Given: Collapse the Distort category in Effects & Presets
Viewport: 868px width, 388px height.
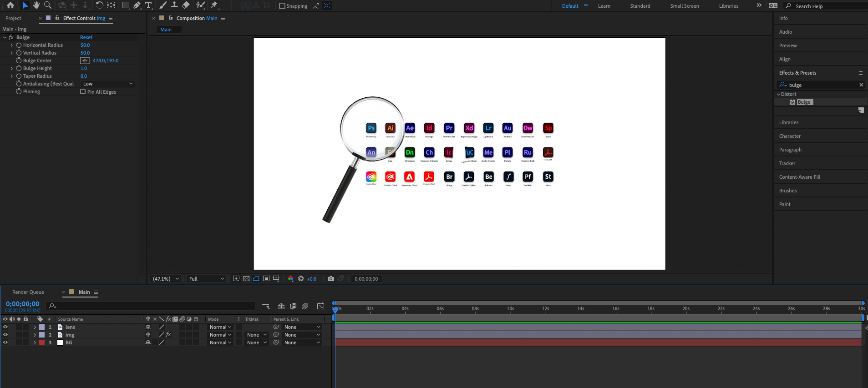Looking at the screenshot, I should click(778, 94).
